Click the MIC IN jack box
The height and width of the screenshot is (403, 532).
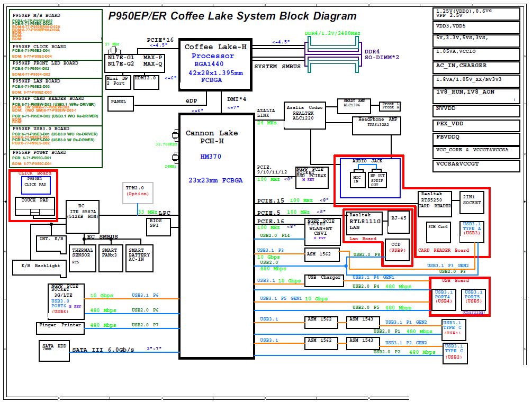[x=357, y=179]
